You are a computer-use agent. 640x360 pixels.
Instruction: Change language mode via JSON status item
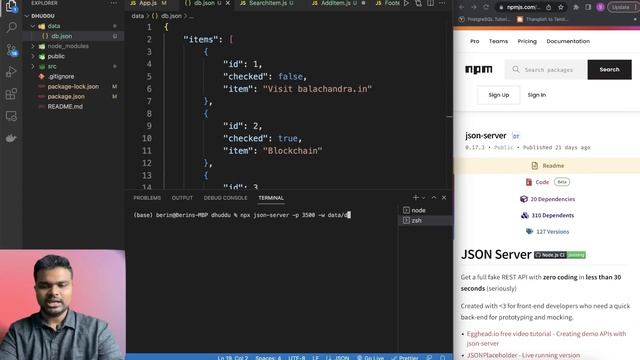342,358
